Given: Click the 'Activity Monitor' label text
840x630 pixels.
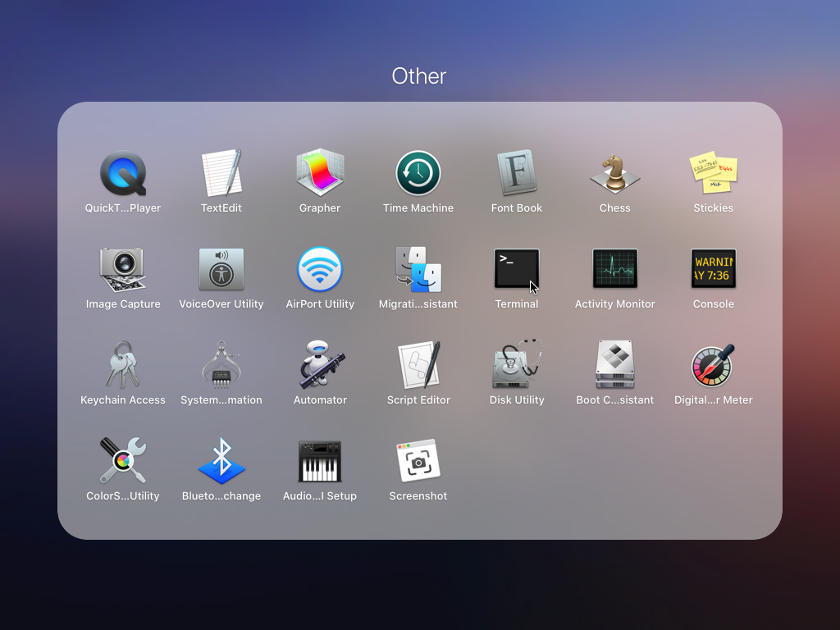Looking at the screenshot, I should click(x=615, y=304).
